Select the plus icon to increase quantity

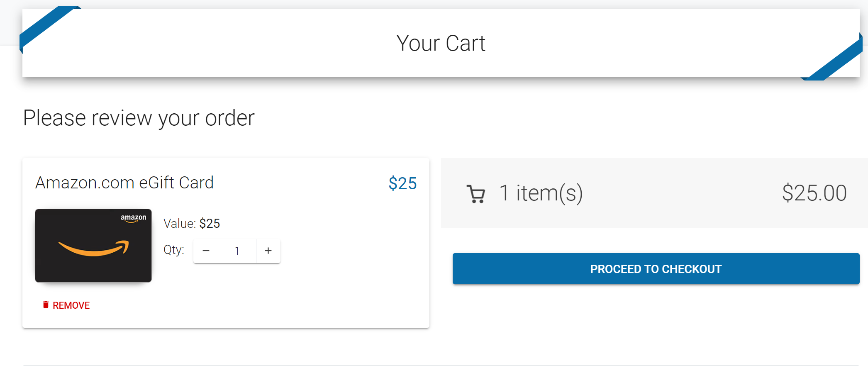pyautogui.click(x=268, y=251)
